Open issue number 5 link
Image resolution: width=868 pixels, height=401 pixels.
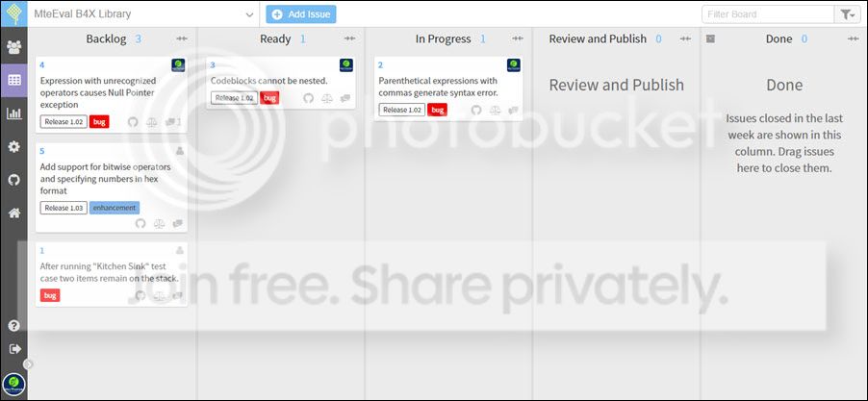coord(42,151)
